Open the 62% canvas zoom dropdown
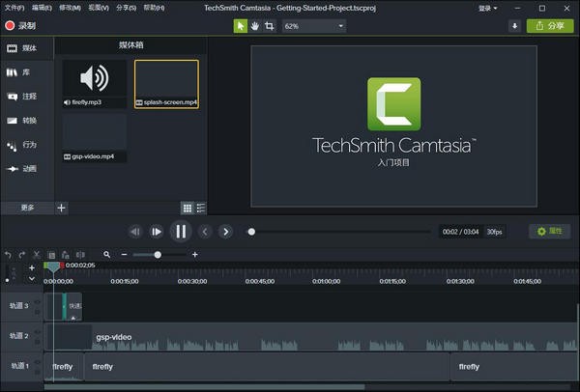 coord(314,26)
